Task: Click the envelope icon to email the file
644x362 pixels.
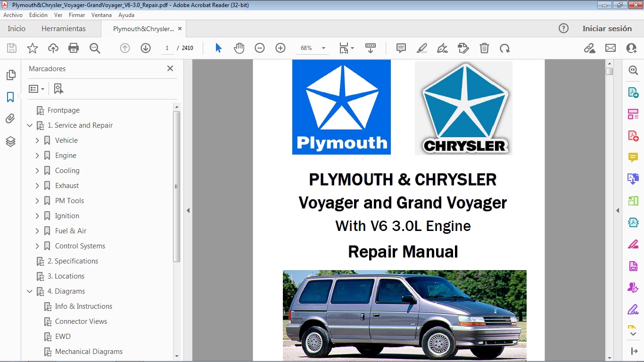Action: click(x=610, y=48)
